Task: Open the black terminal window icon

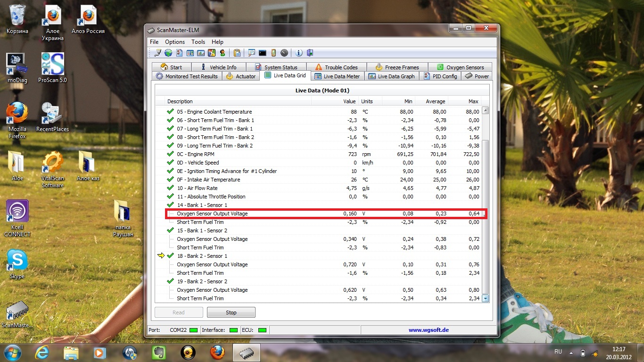Action: (263, 53)
